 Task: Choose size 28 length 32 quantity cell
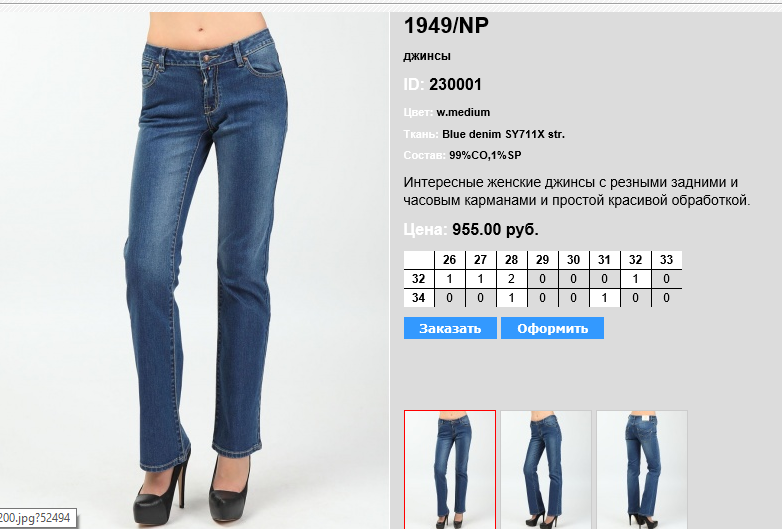pos(511,279)
